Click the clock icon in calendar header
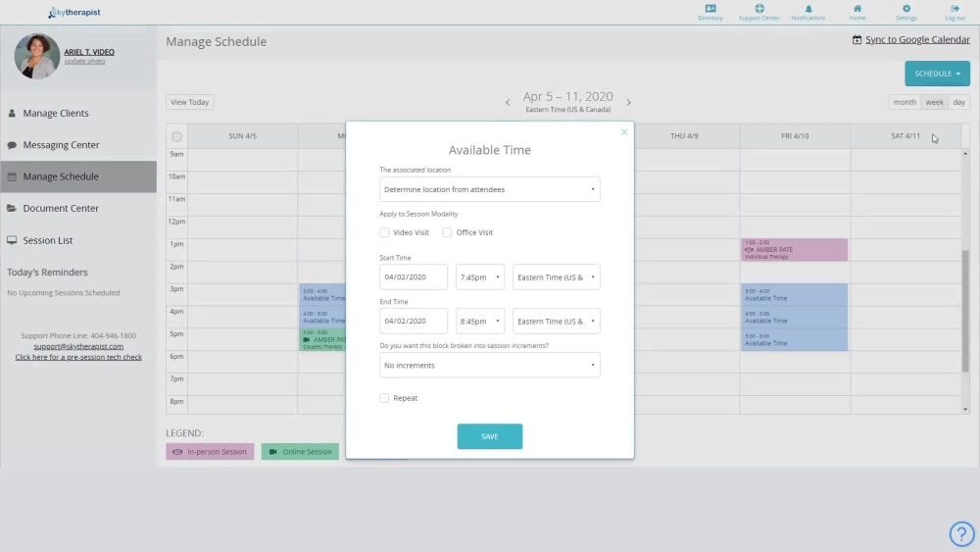This screenshot has width=980, height=552. click(176, 136)
